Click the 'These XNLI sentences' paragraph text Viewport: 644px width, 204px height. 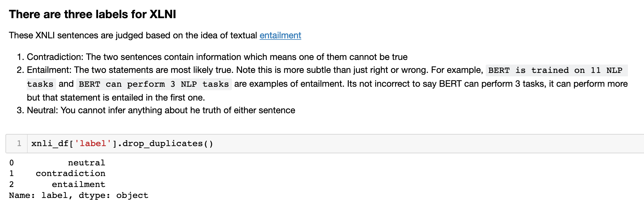point(133,35)
